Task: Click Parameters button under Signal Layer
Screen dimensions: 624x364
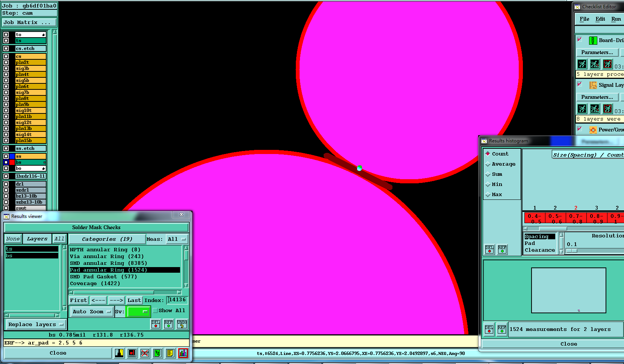Action: 597,97
